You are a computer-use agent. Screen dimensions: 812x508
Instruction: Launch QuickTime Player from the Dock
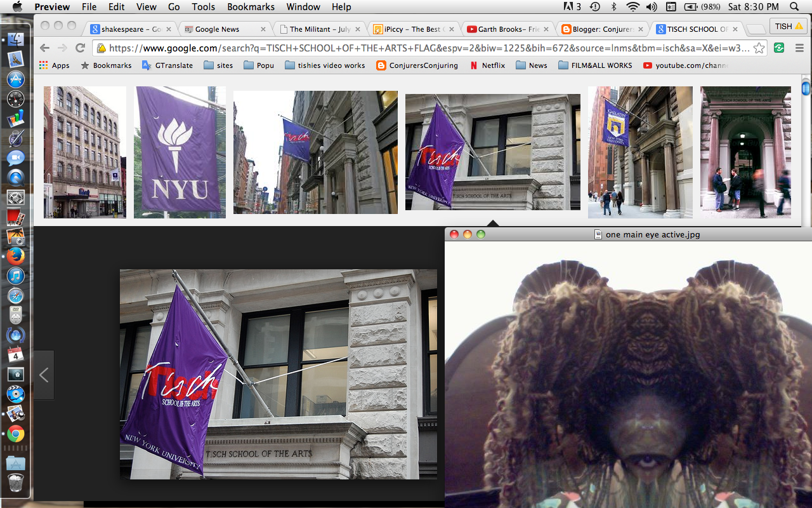click(x=15, y=177)
